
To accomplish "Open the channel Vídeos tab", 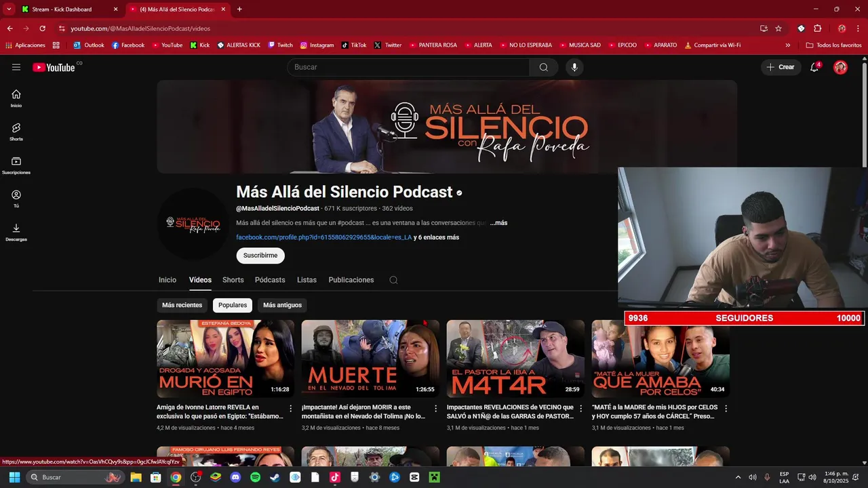I will (x=200, y=280).
